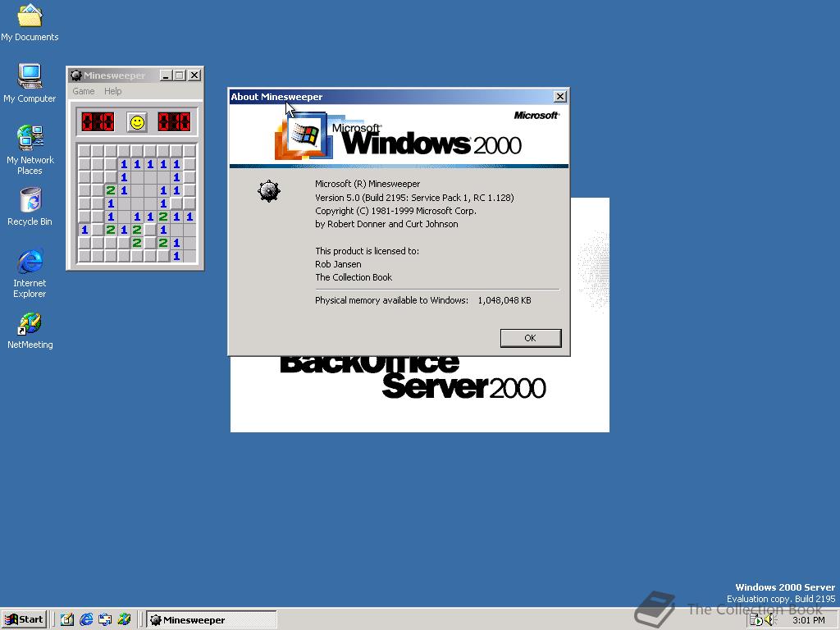Select My Computer desktop icon
Image resolution: width=840 pixels, height=630 pixels.
tap(30, 84)
